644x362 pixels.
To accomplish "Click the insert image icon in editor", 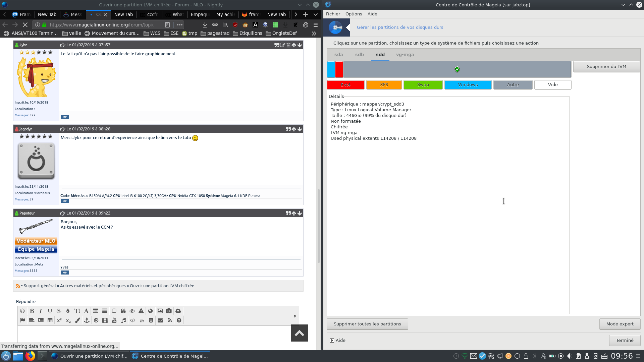I will point(160,311).
